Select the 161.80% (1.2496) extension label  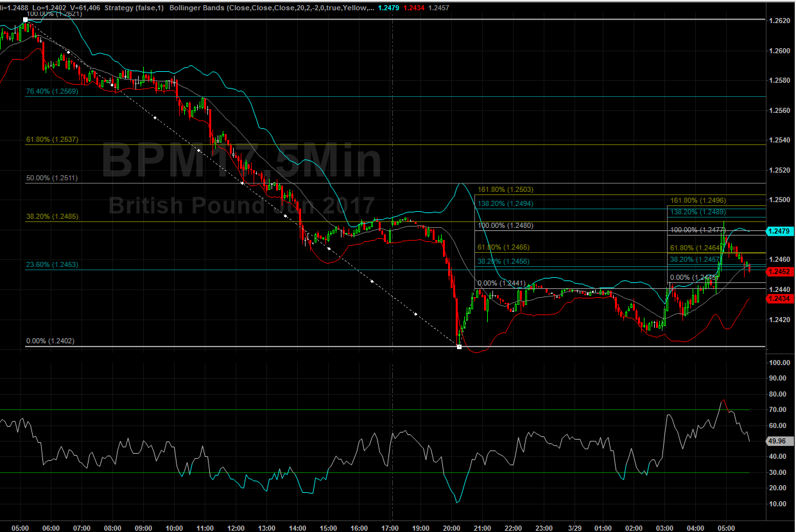pos(698,200)
